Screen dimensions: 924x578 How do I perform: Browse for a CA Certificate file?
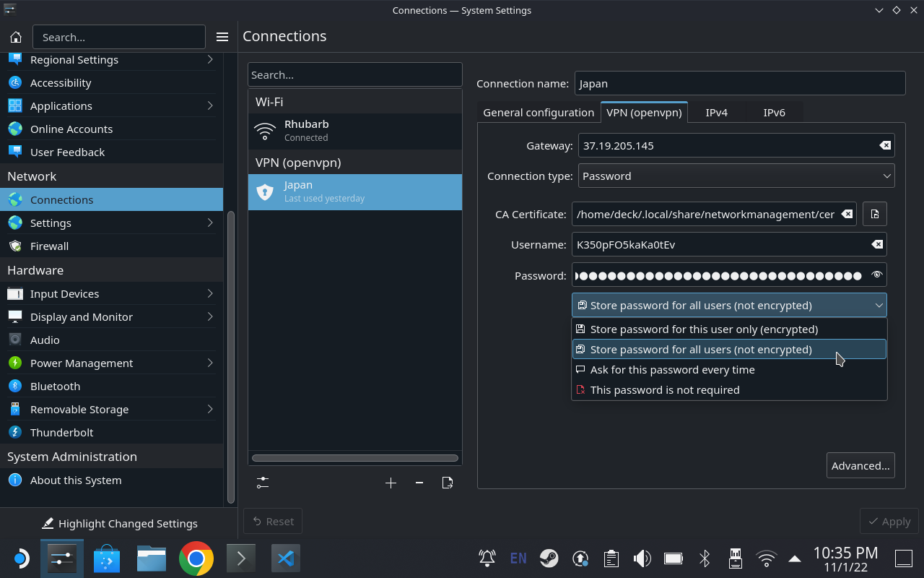pyautogui.click(x=875, y=214)
